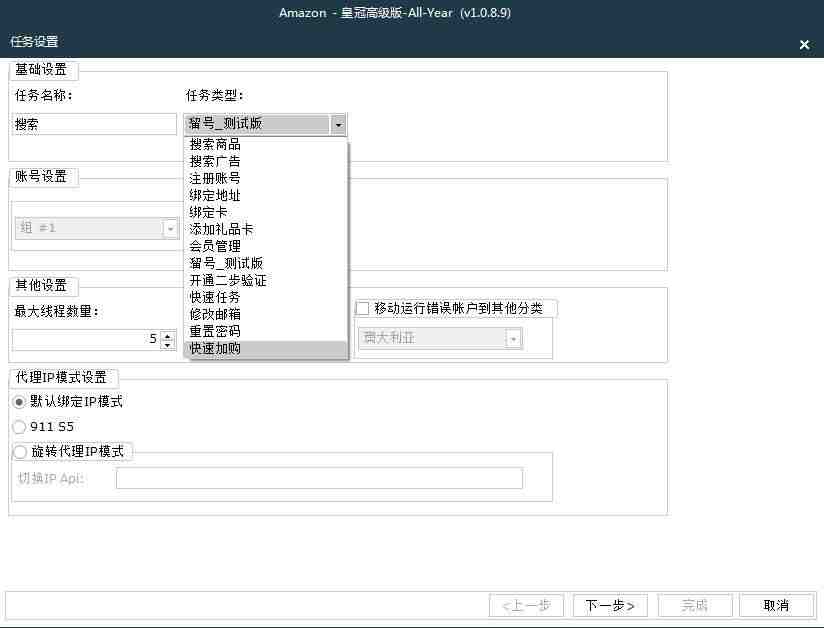Enable 移动运行错误帐户到其他分类 checkbox
The width and height of the screenshot is (824, 628).
pyautogui.click(x=363, y=308)
